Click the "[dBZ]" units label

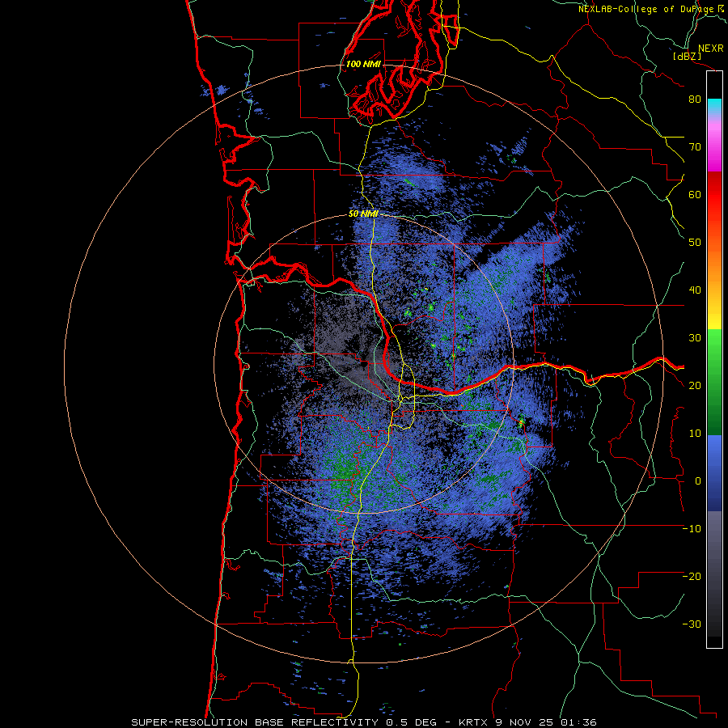[x=687, y=56]
